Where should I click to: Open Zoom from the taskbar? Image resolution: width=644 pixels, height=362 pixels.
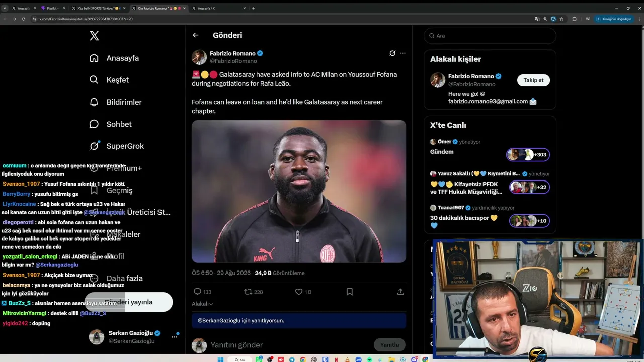click(x=358, y=359)
